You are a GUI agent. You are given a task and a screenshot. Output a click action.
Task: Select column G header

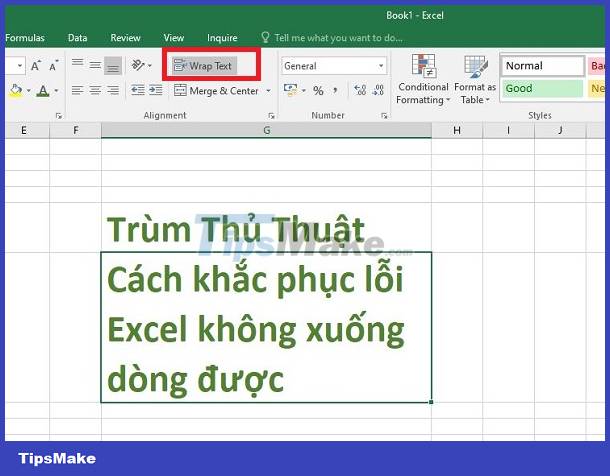(x=266, y=130)
